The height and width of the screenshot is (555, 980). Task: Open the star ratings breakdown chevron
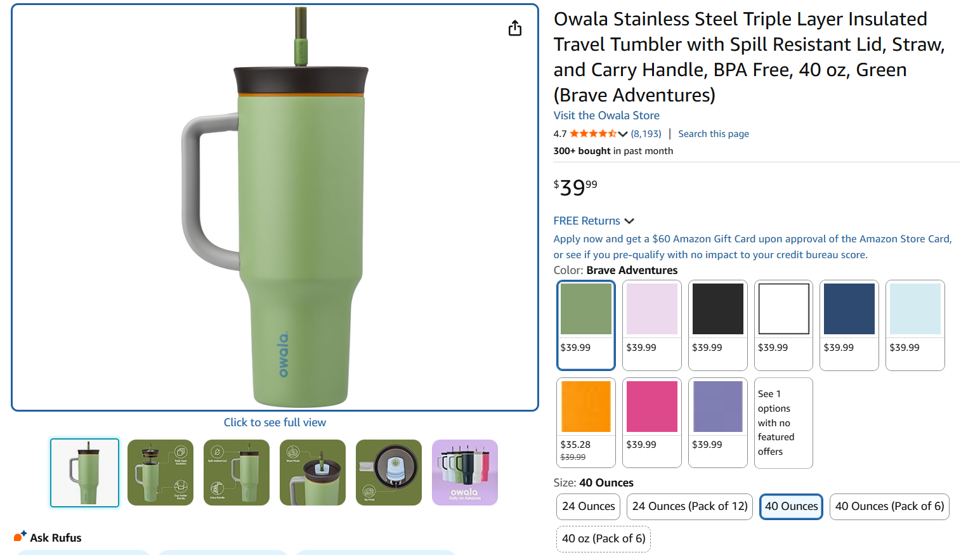point(624,134)
